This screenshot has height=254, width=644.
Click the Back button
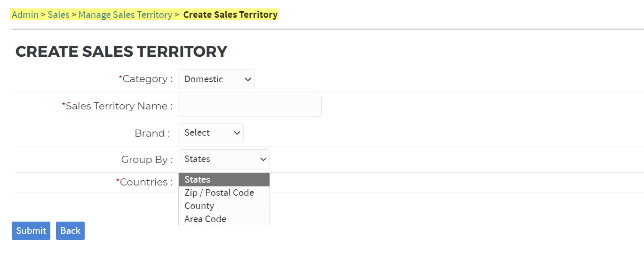[x=70, y=231]
